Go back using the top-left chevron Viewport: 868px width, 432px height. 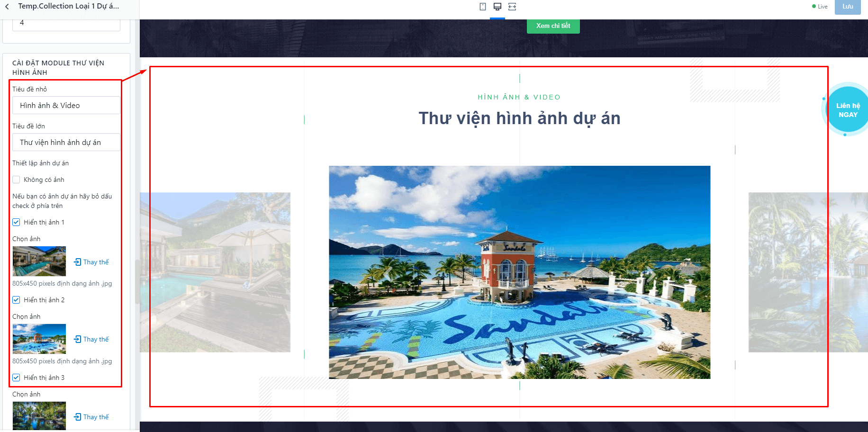coord(7,7)
